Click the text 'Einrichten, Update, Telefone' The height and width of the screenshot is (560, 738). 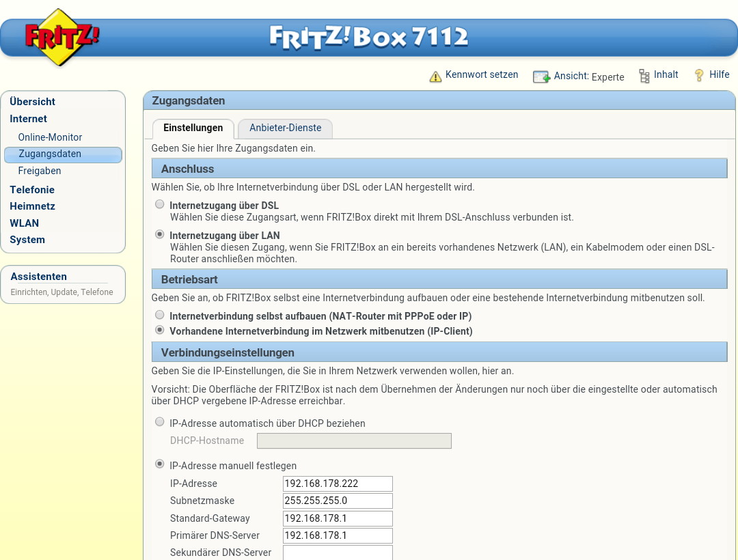(x=61, y=292)
